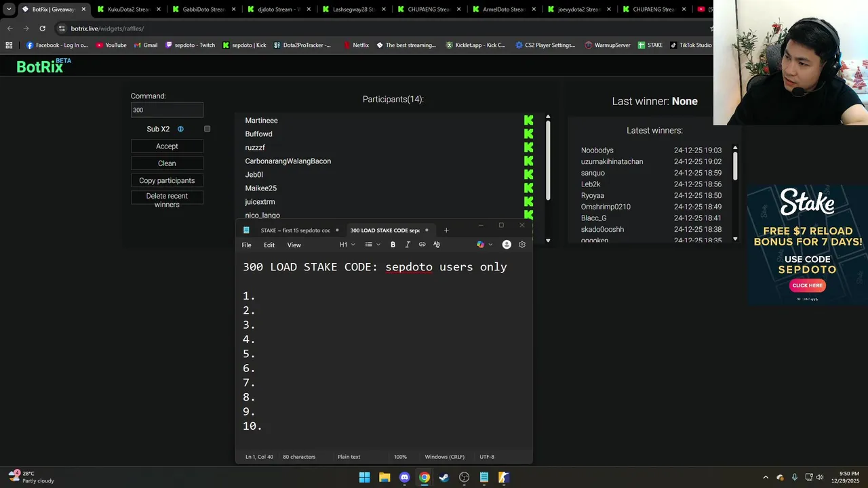Viewport: 868px width, 488px height.
Task: Open the YouTube bookmark
Action: 111,45
